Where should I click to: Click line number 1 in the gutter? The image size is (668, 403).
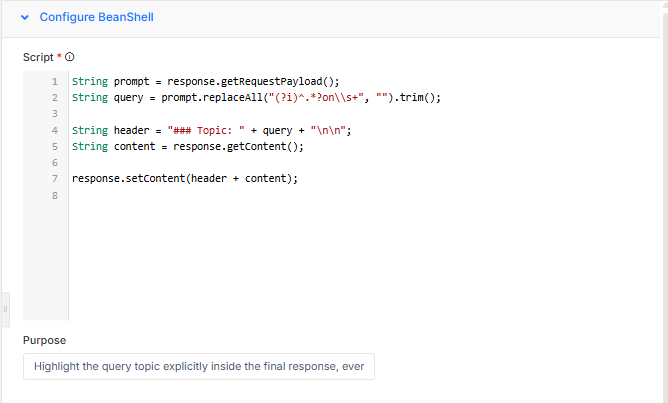point(54,81)
